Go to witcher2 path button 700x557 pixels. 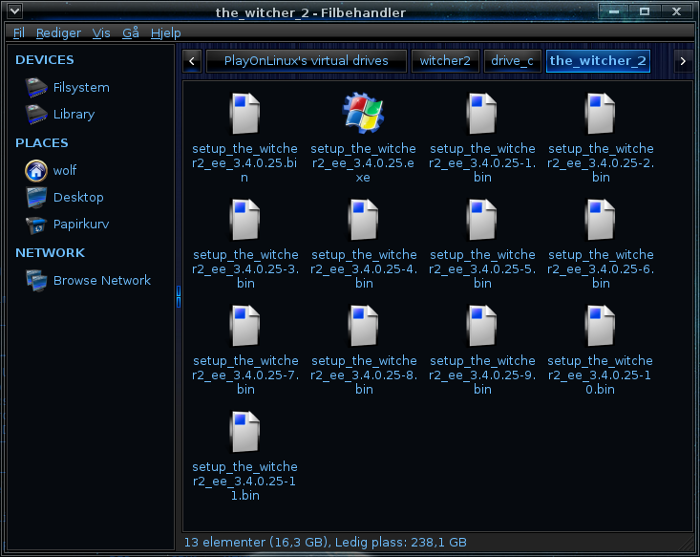click(445, 61)
